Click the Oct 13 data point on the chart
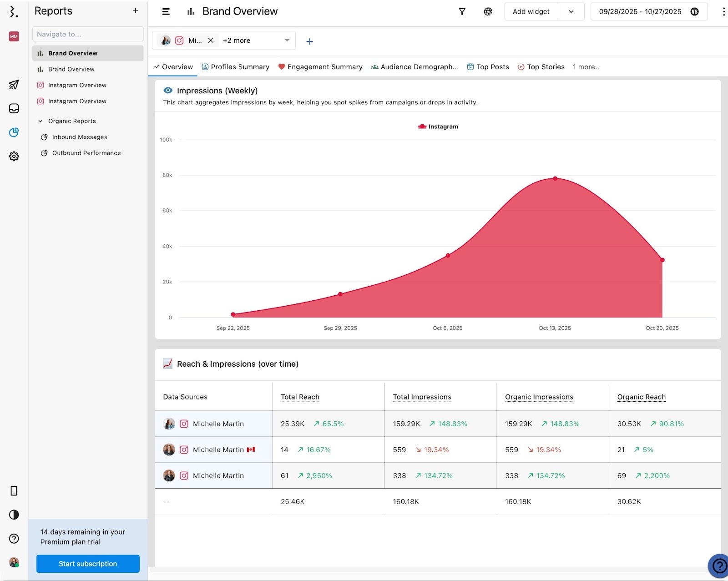The image size is (728, 581). [x=555, y=179]
